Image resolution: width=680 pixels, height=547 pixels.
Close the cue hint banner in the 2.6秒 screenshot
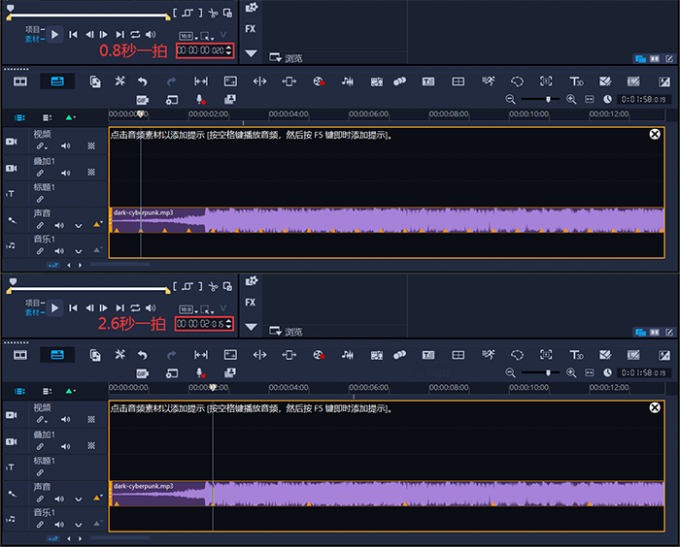[x=655, y=408]
